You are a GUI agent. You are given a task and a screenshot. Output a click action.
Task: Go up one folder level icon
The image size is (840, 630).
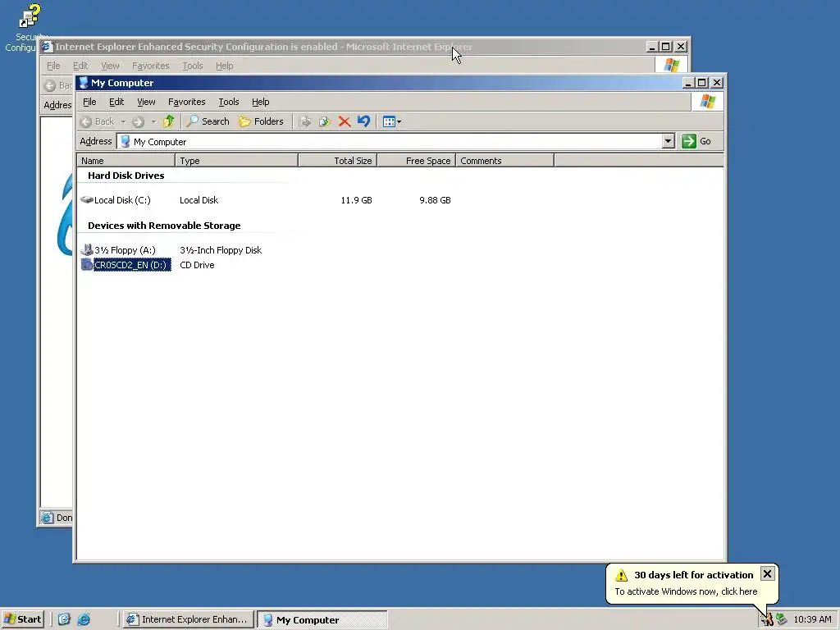click(x=169, y=121)
